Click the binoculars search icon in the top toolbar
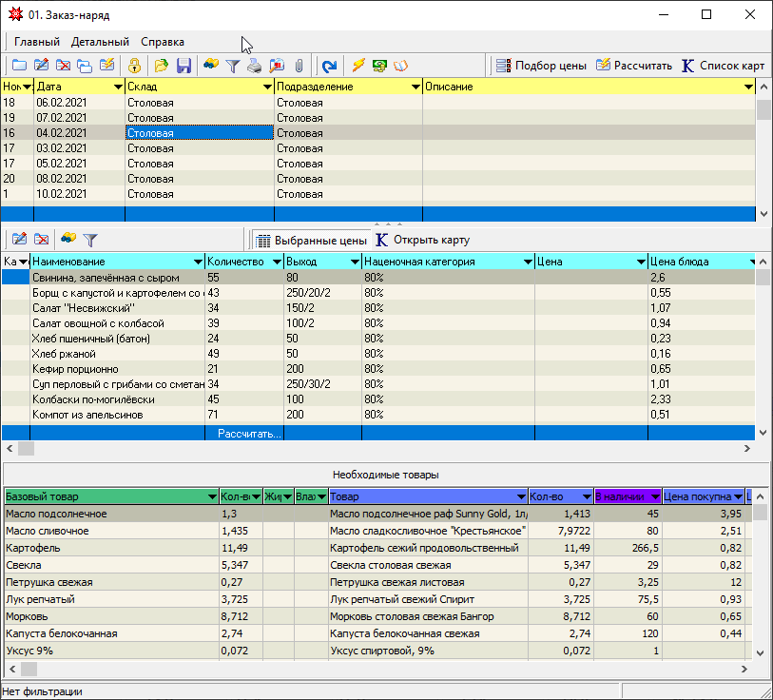This screenshot has width=773, height=700. click(210, 66)
